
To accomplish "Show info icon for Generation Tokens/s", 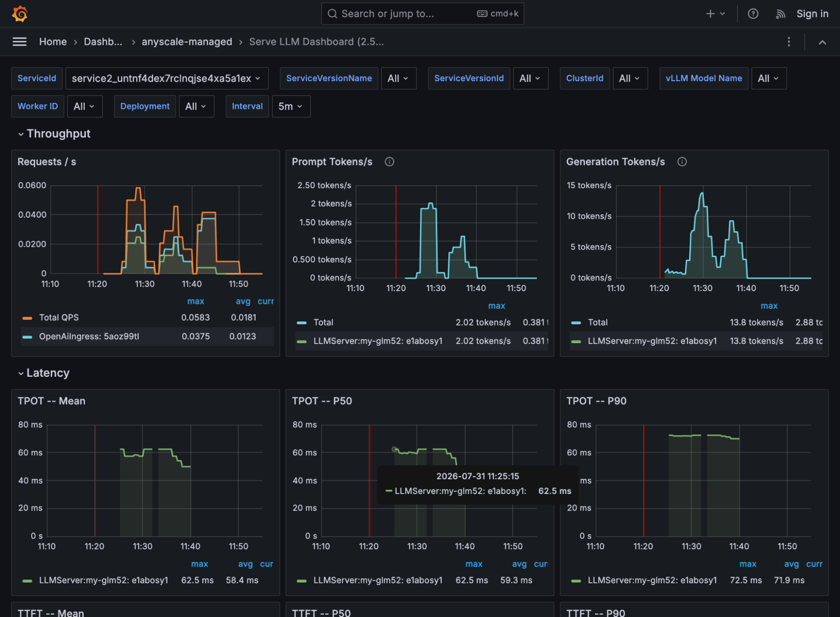I will click(x=682, y=162).
